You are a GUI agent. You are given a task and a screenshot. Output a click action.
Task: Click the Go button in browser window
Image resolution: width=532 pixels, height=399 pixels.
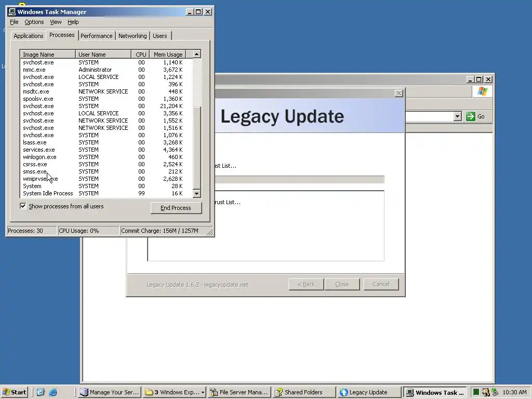coord(476,116)
